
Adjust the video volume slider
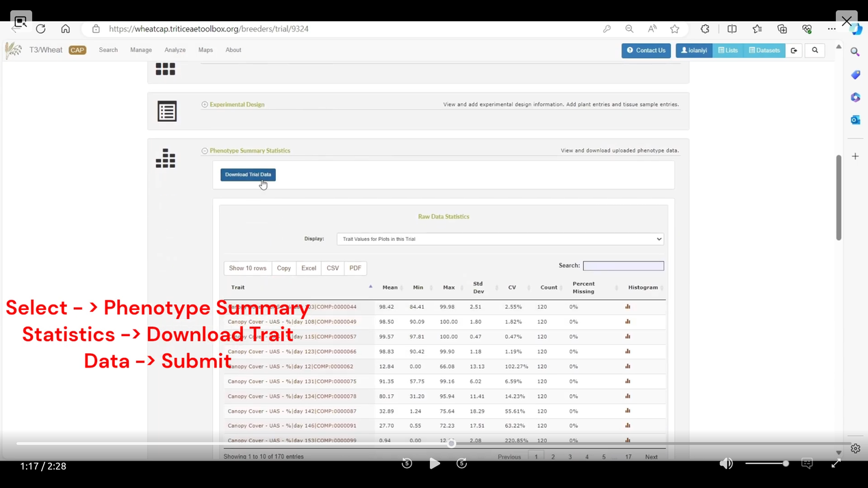[x=767, y=463]
